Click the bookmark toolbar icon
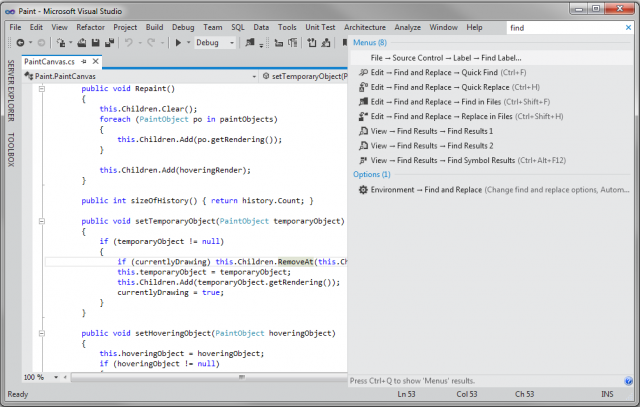The height and width of the screenshot is (407, 640). tap(345, 42)
